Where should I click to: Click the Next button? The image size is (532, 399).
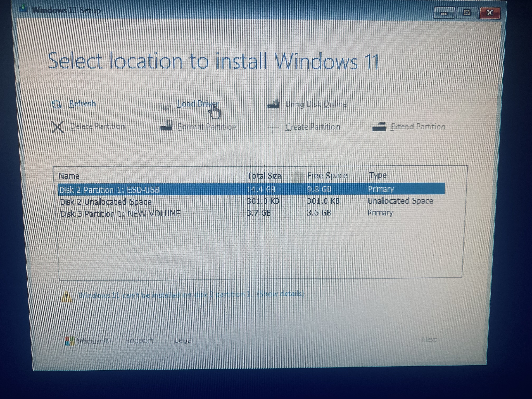tap(429, 339)
